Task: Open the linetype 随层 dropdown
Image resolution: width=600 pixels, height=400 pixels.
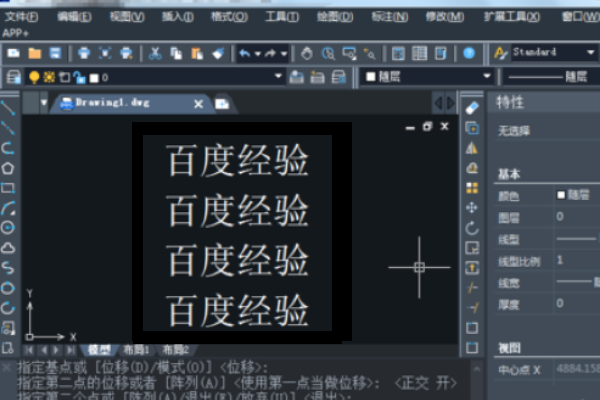Action: point(551,77)
